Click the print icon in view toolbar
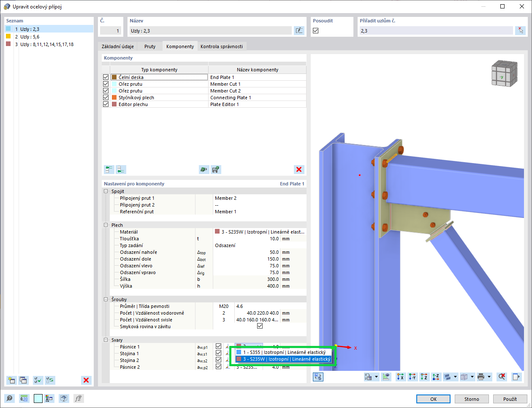 (x=481, y=377)
